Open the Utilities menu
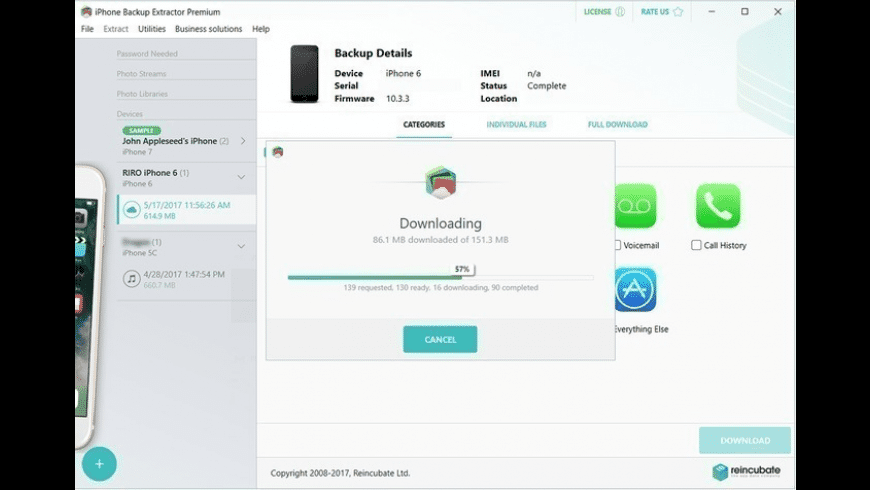The image size is (870, 490). [151, 29]
